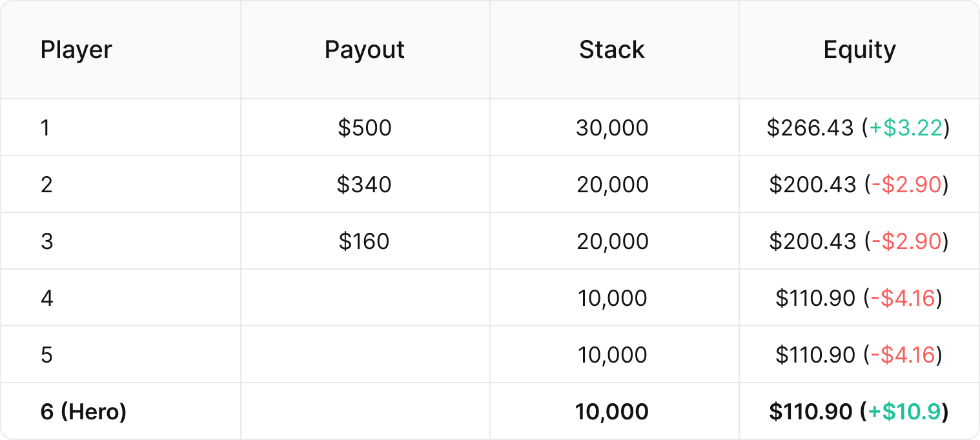Click the player 1 row label
This screenshot has width=980, height=440.
(x=45, y=128)
